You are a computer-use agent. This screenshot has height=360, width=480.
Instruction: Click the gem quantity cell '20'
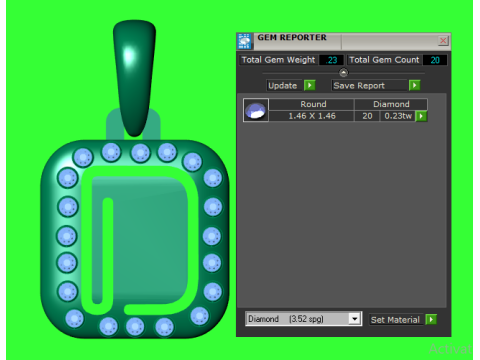tap(367, 116)
